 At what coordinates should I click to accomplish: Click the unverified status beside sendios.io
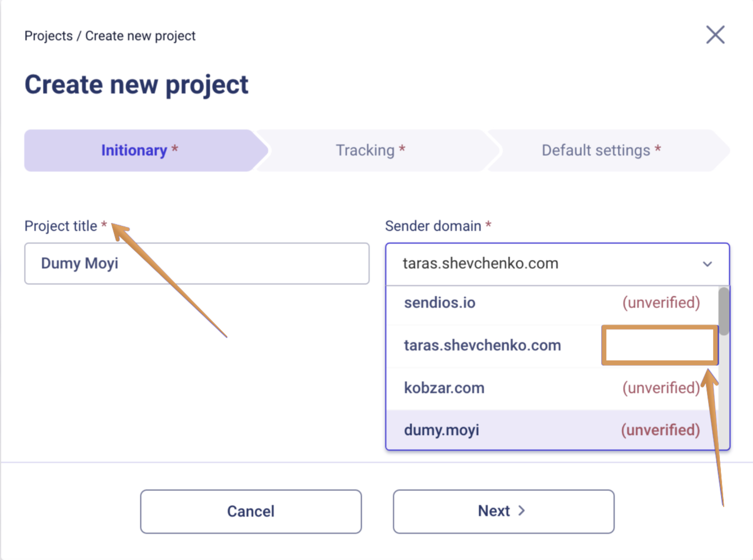point(661,303)
